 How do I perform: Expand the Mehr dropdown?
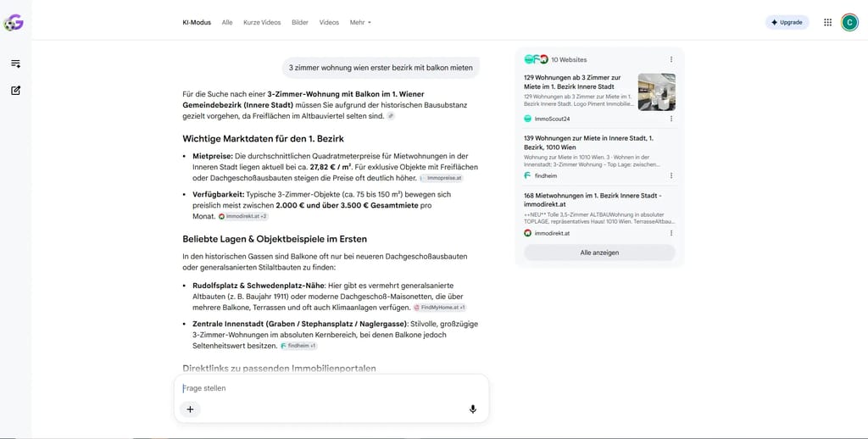click(x=360, y=23)
